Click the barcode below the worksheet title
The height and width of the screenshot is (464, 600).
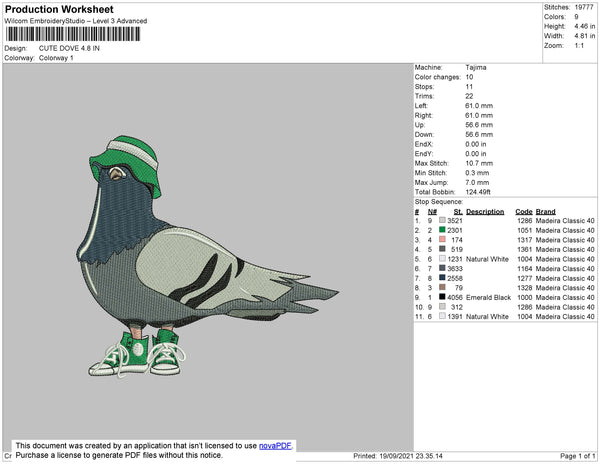coord(73,34)
